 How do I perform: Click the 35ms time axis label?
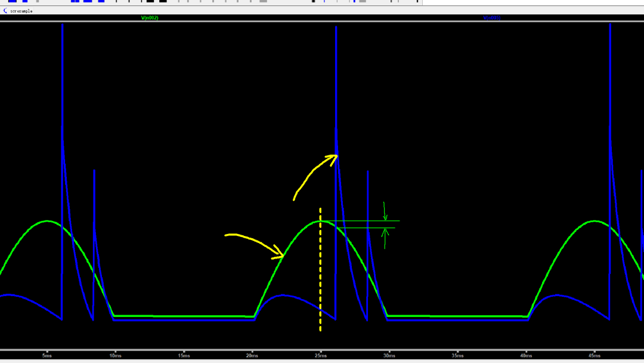457,355
